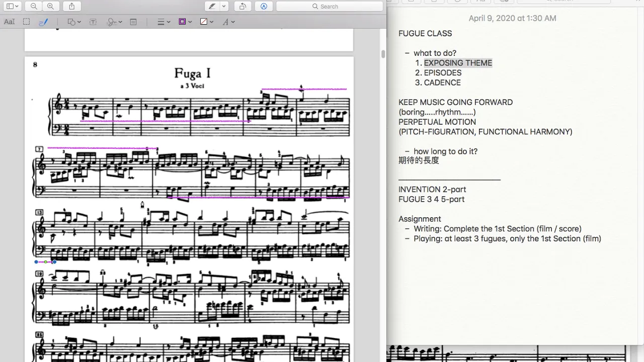Insert a Text box with the Text tool
Image resolution: width=644 pixels, height=362 pixels.
pos(93,22)
